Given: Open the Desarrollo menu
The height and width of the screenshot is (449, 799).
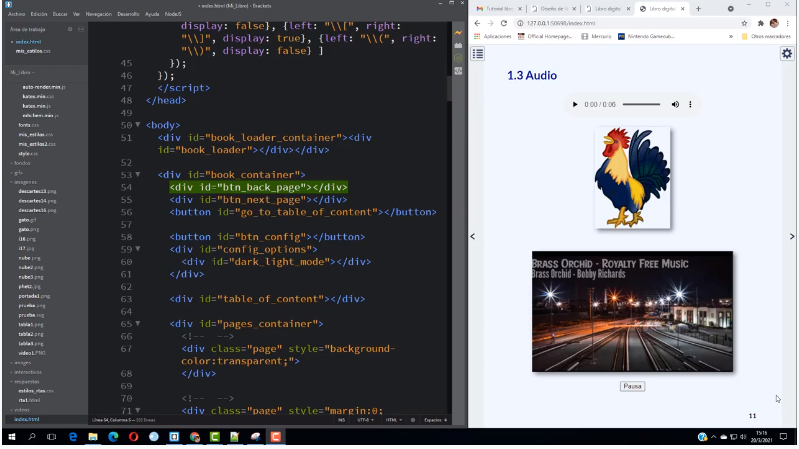Looking at the screenshot, I should click(128, 14).
